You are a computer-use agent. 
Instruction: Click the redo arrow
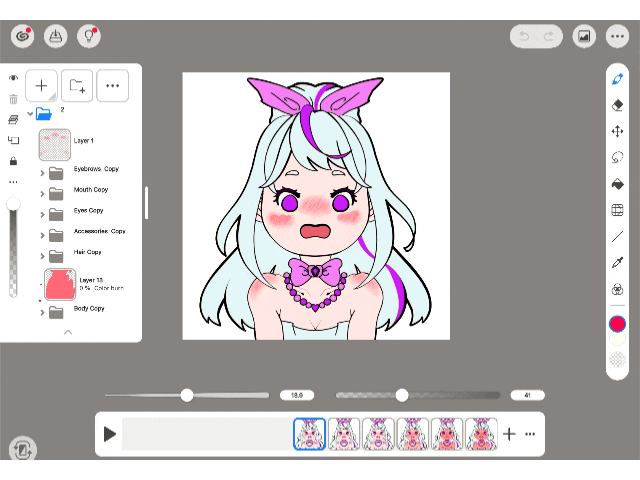tap(549, 37)
